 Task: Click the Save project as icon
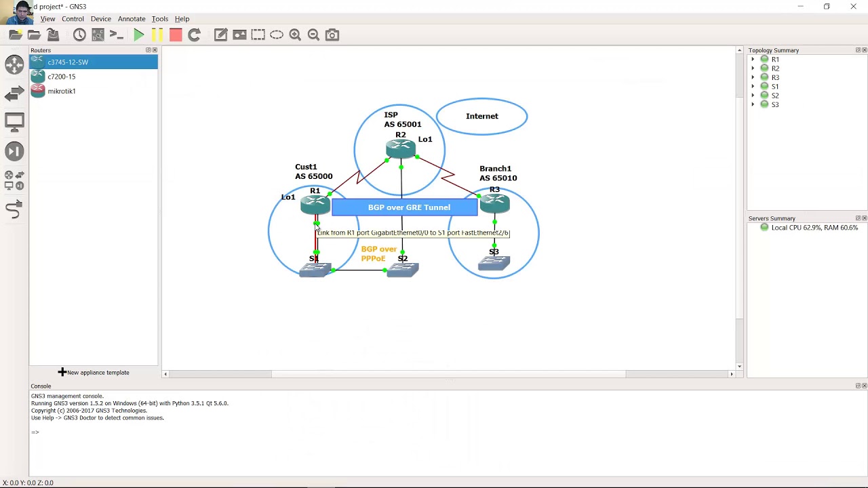[53, 35]
